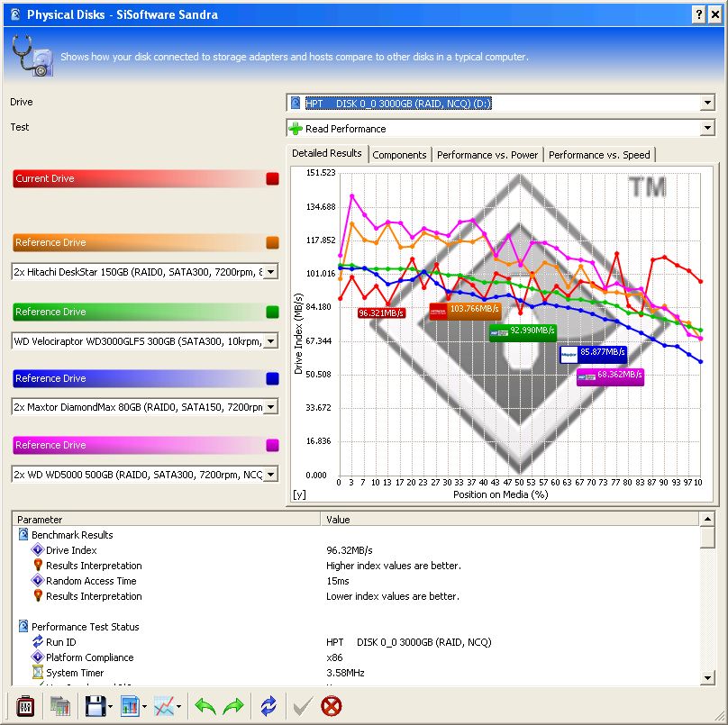The width and height of the screenshot is (728, 725).
Task: Click the 68.362MB/s magenta chart label
Action: click(610, 376)
